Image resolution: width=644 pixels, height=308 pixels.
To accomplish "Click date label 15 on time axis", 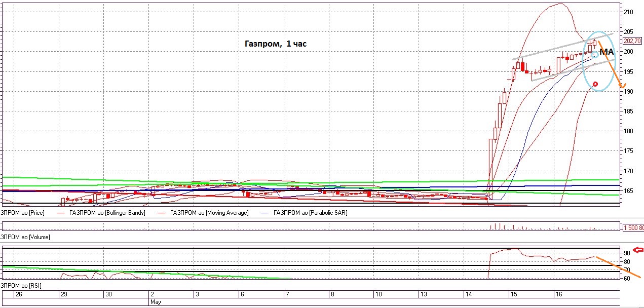I will [x=513, y=294].
